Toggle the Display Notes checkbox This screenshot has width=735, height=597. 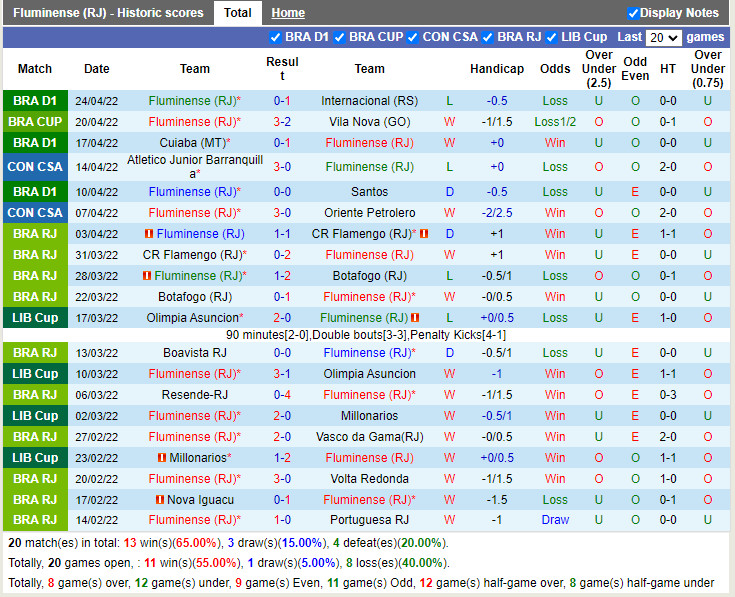click(633, 13)
